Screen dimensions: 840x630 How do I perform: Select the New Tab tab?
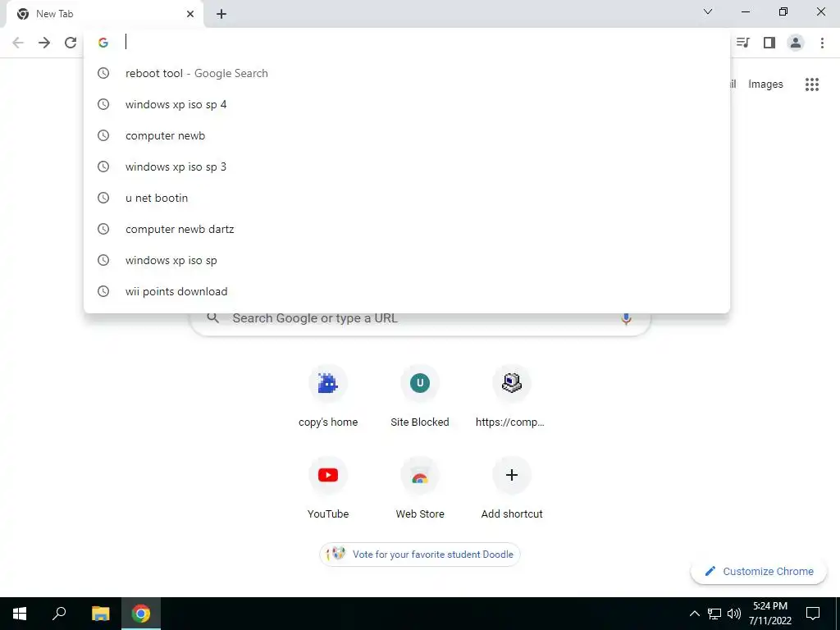(x=104, y=15)
